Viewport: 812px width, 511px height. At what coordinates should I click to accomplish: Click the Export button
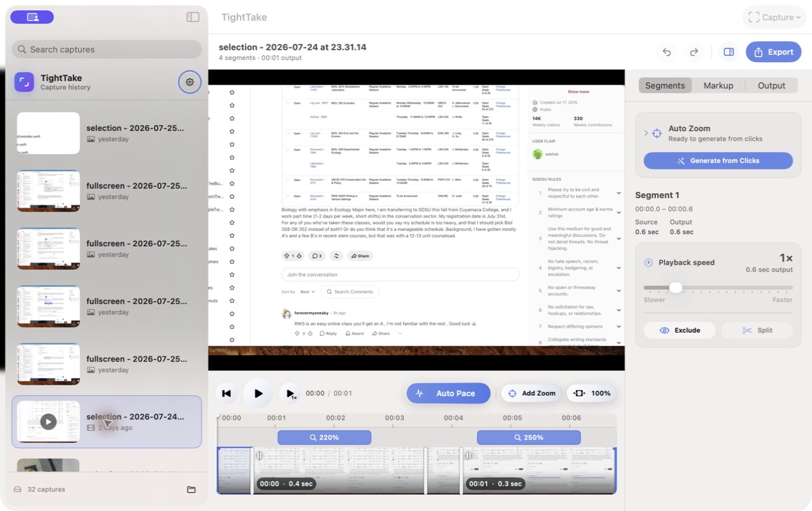(x=773, y=52)
